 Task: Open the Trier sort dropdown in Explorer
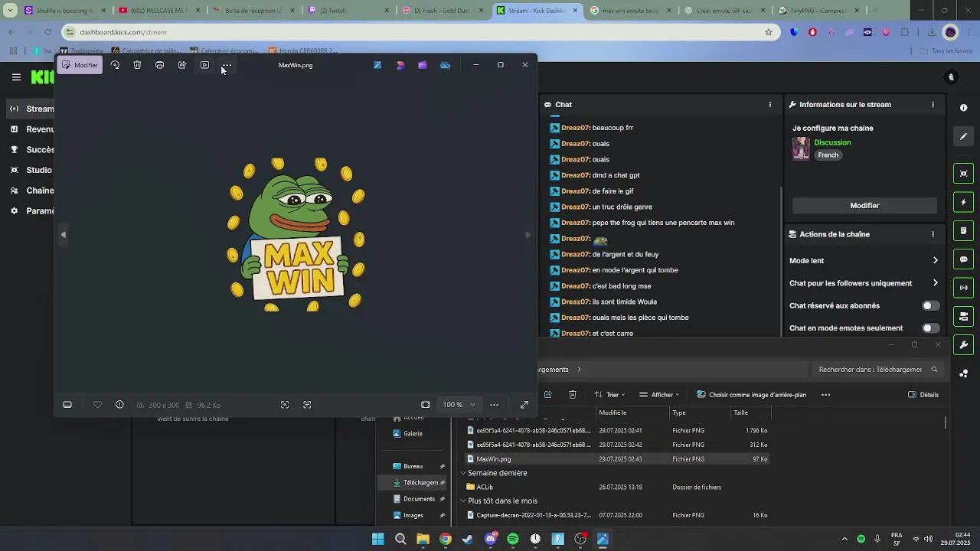[x=609, y=395]
